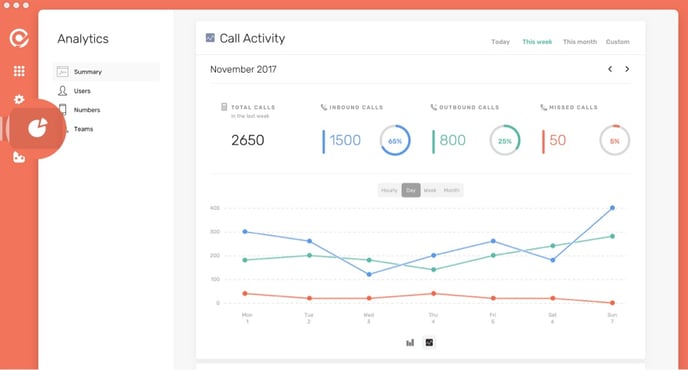Open the apps grid icon in sidebar
688x370 pixels.
[x=19, y=71]
